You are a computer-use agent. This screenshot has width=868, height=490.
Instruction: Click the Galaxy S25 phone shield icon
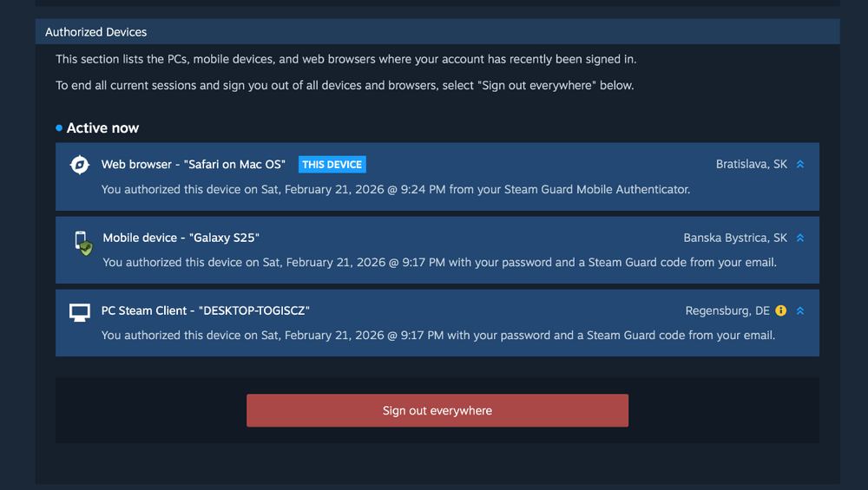(82, 242)
